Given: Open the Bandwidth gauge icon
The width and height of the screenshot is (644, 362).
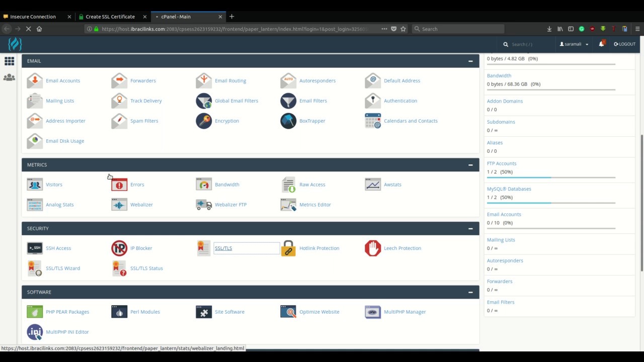Looking at the screenshot, I should [x=204, y=185].
